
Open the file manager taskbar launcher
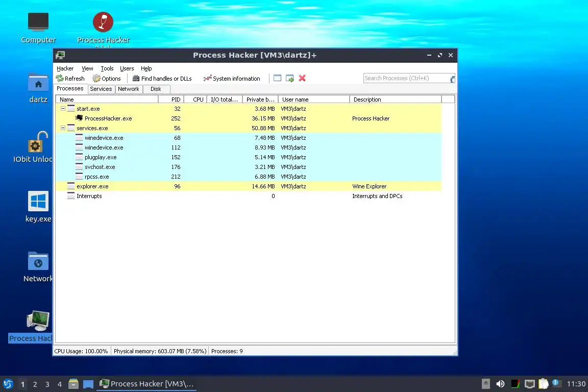point(73,384)
